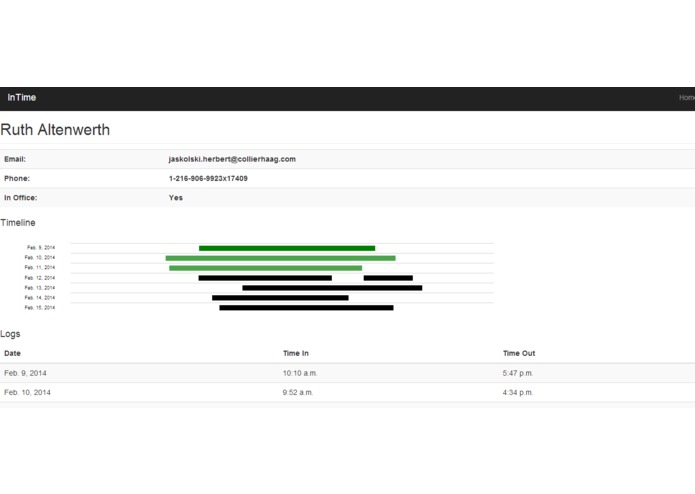The width and height of the screenshot is (695, 494).
Task: Click the Phone label
Action: [17, 179]
